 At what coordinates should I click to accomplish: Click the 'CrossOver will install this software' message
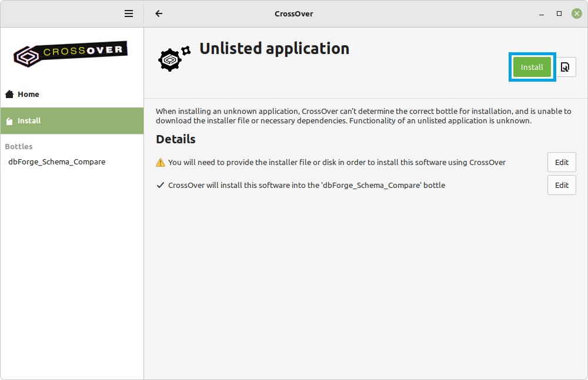[x=306, y=185]
